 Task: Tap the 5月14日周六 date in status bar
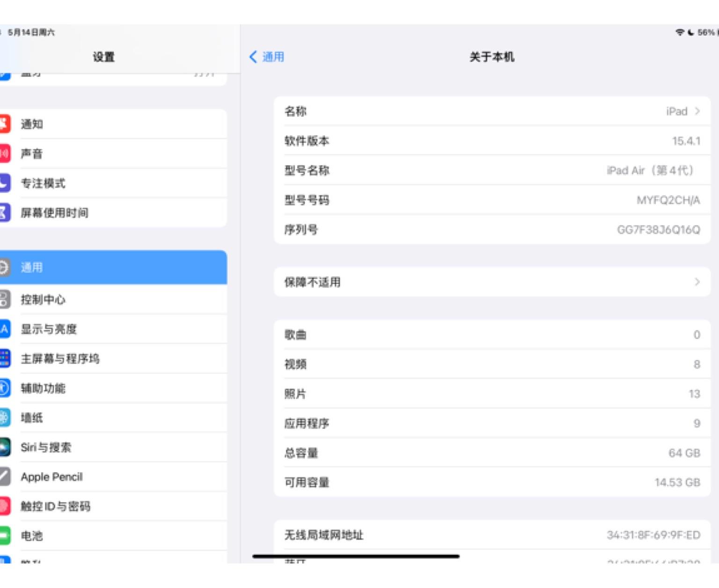point(31,32)
